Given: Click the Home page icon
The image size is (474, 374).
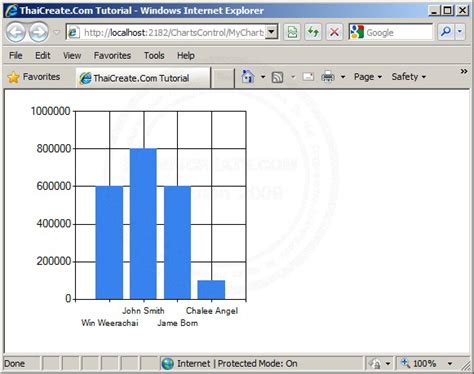Looking at the screenshot, I should tap(248, 77).
